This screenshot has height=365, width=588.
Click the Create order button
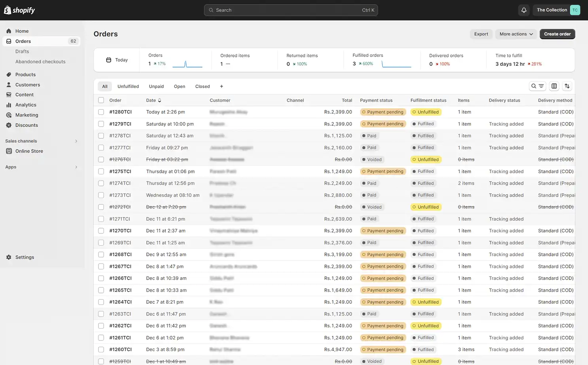(557, 34)
